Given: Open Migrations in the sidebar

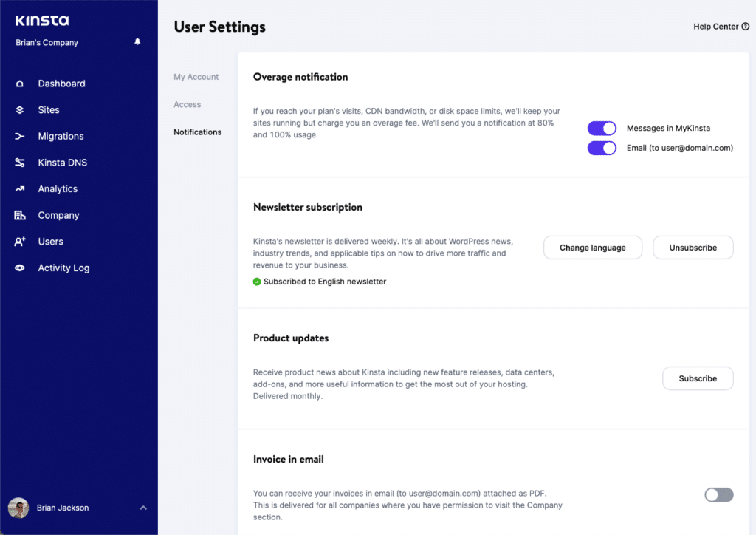Looking at the screenshot, I should [x=61, y=136].
